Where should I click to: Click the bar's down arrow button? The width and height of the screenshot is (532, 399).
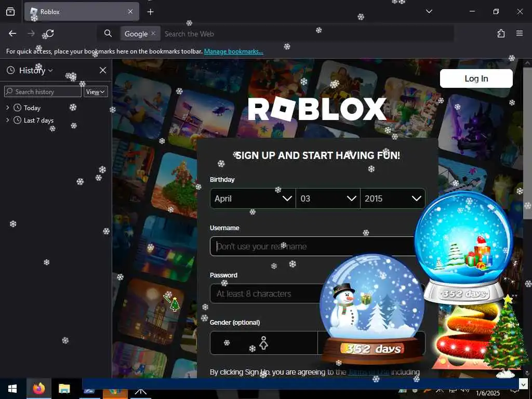pos(524,384)
